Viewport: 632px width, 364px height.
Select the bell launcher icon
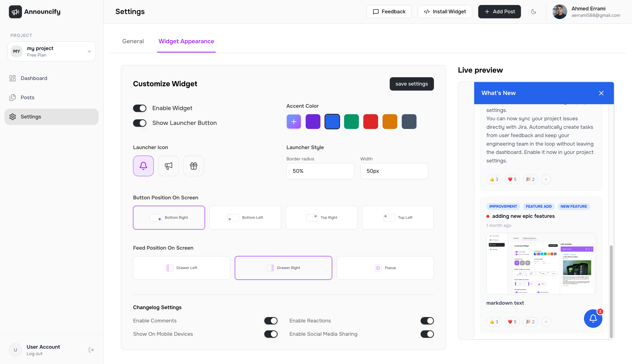(143, 166)
